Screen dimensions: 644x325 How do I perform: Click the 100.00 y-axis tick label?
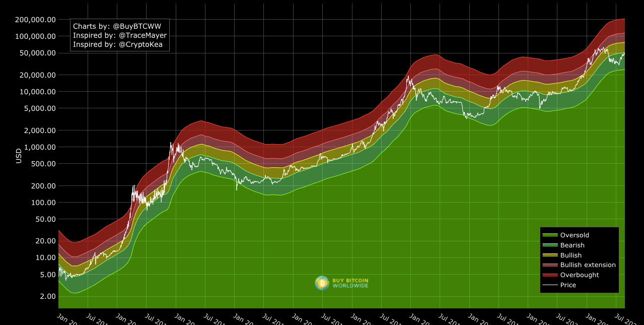point(43,203)
